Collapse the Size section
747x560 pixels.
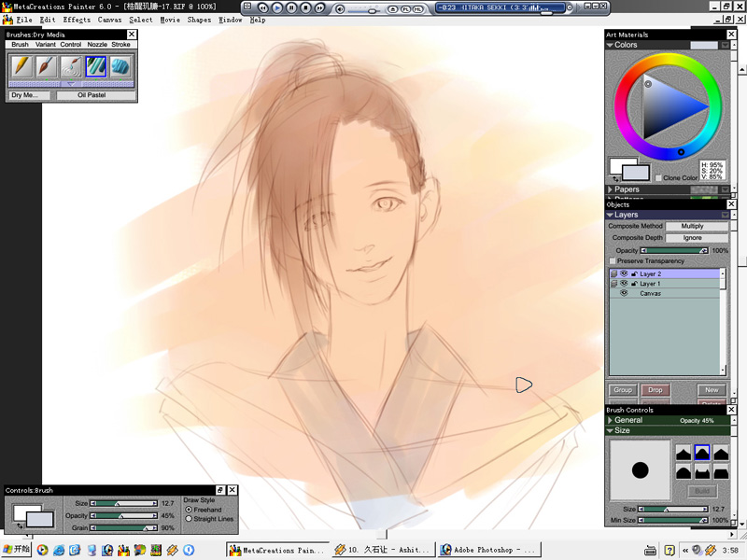pyautogui.click(x=610, y=430)
